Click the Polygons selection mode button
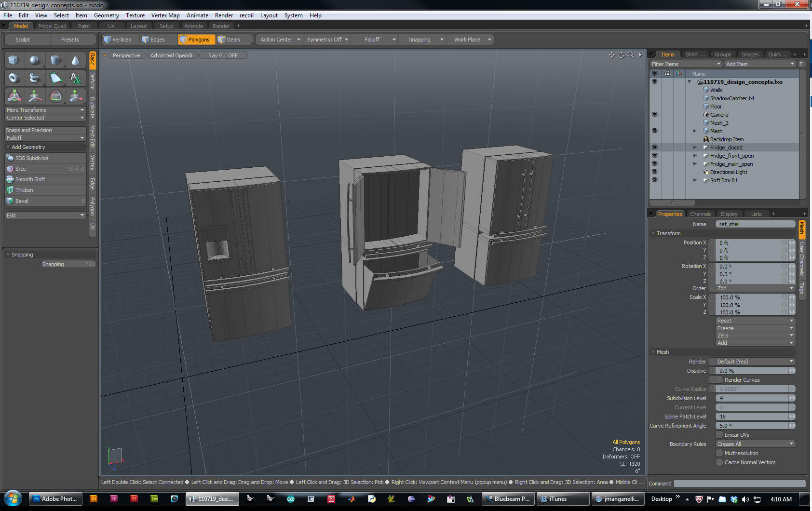 coord(195,40)
